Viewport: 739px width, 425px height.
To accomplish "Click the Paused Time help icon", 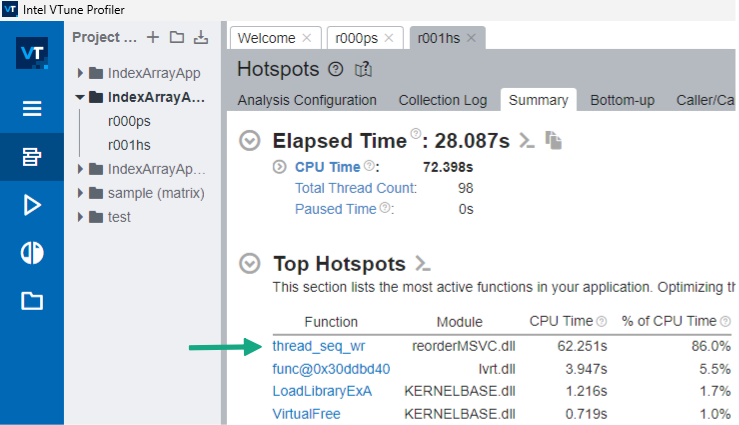I will tap(385, 207).
